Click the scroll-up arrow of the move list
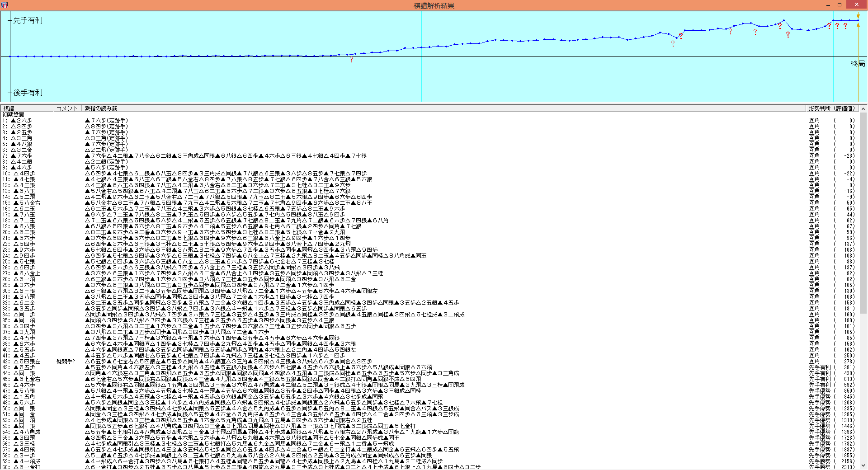This screenshot has height=470, width=868. pos(863,109)
